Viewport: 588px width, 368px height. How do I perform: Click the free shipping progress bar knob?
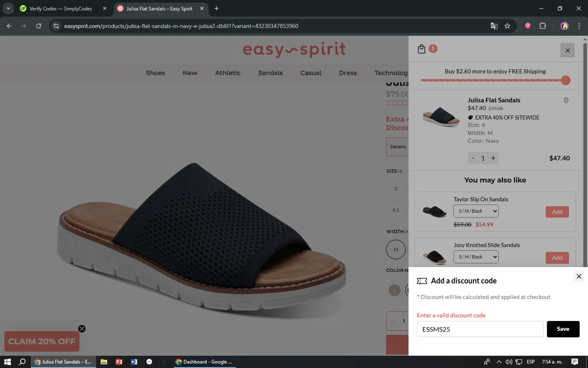[565, 80]
